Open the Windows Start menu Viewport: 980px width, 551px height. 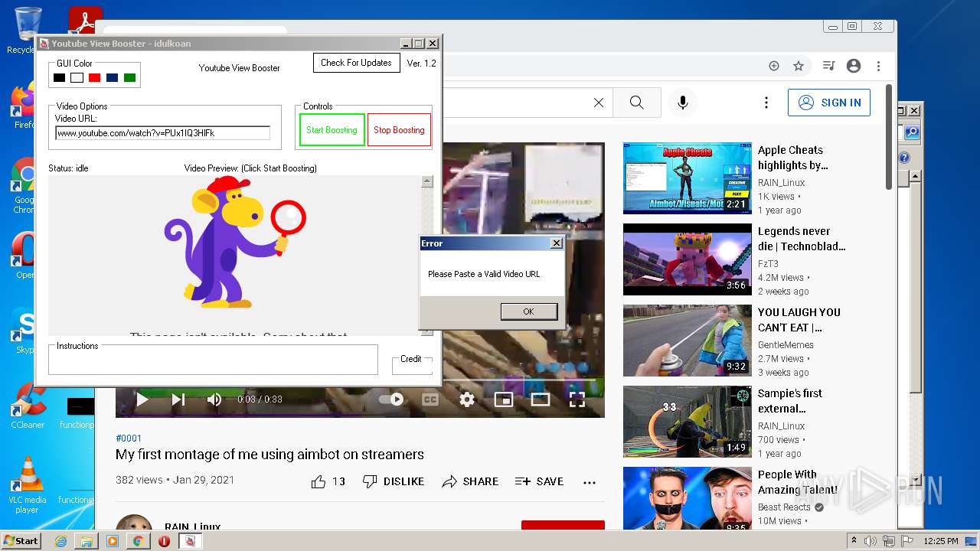point(21,541)
